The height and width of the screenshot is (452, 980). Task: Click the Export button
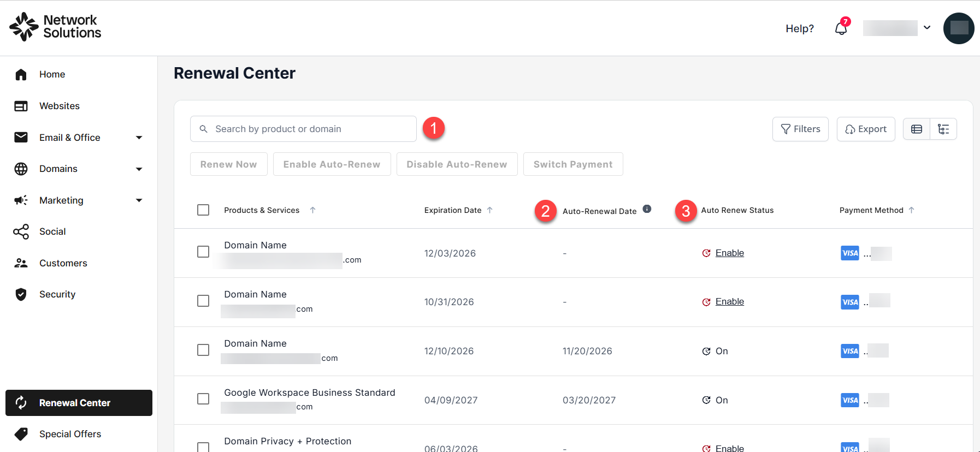866,129
